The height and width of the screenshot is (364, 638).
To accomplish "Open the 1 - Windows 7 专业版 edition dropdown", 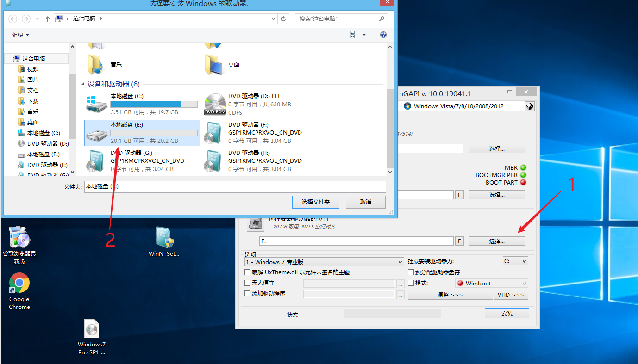I will click(324, 262).
